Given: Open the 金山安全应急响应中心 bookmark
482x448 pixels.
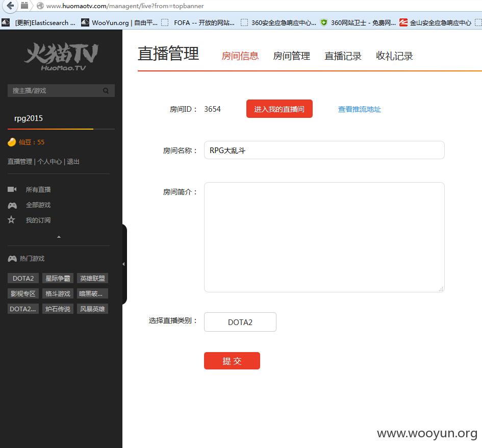Looking at the screenshot, I should coord(435,22).
